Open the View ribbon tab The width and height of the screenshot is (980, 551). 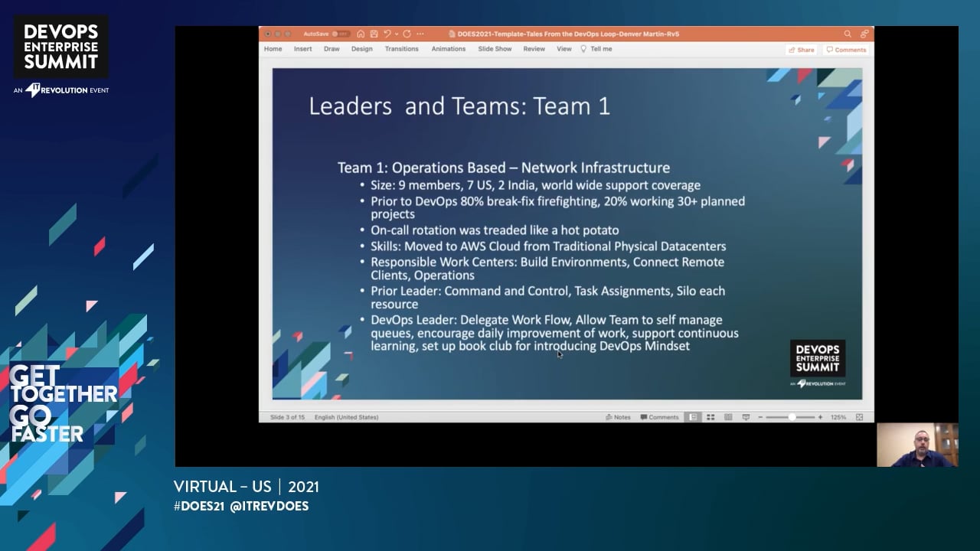(564, 49)
